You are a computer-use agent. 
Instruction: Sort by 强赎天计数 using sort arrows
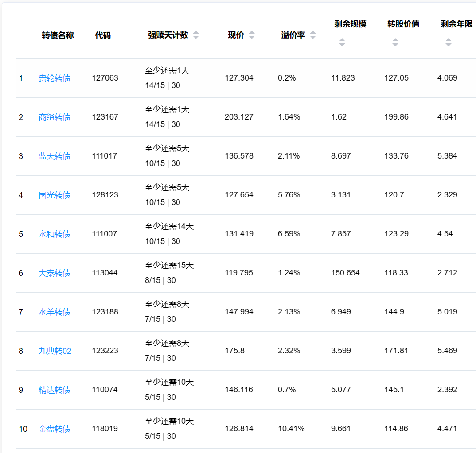coord(196,35)
